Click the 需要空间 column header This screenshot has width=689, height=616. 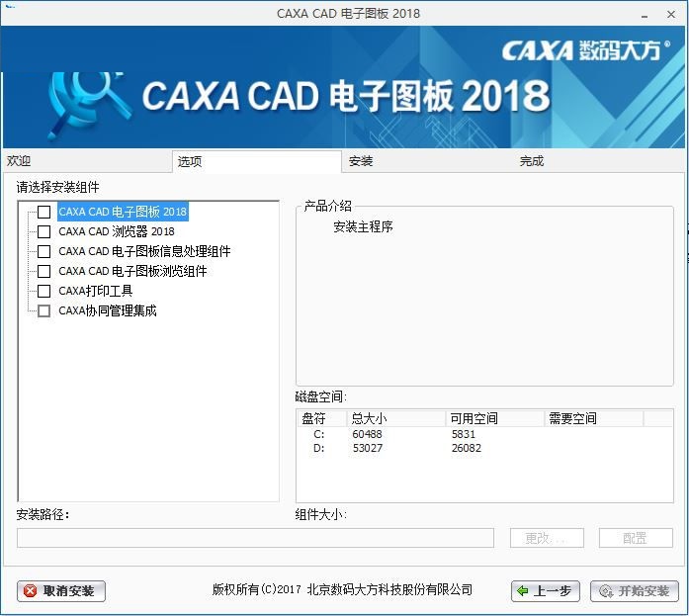(x=594, y=418)
